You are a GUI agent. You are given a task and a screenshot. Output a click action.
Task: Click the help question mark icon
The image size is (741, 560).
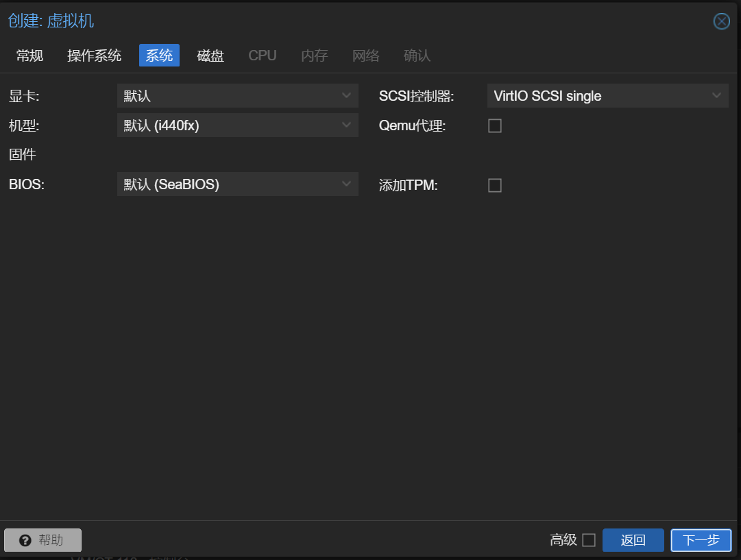25,540
